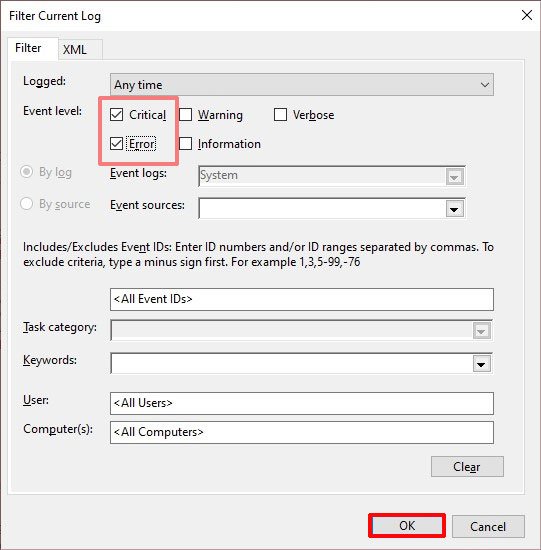541x550 pixels.
Task: Confirm the filter with OK button
Action: pyautogui.click(x=407, y=525)
